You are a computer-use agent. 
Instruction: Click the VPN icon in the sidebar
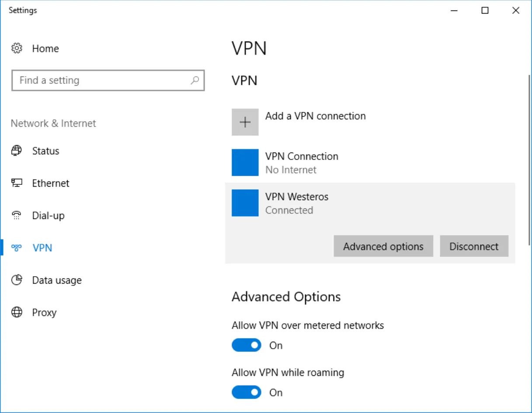17,248
